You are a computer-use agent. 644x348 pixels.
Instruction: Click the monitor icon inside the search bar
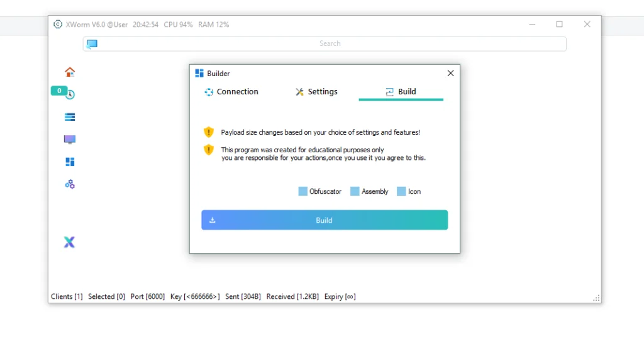point(92,44)
